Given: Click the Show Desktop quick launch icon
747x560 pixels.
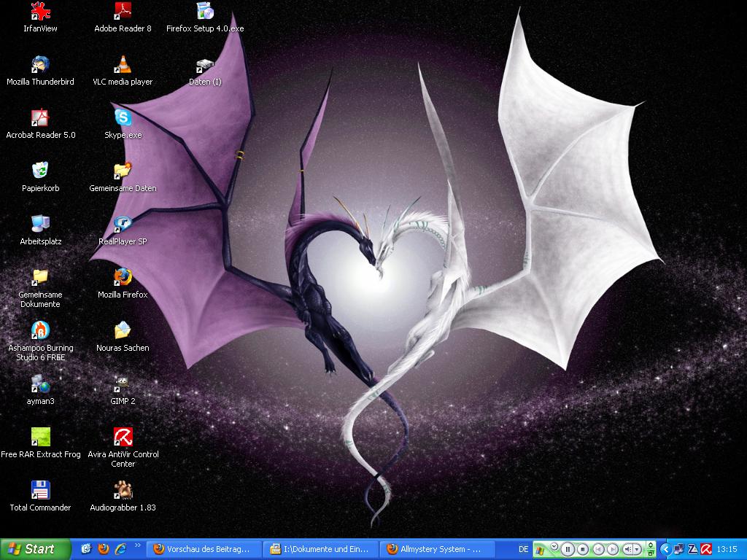Looking at the screenshot, I should 86,549.
